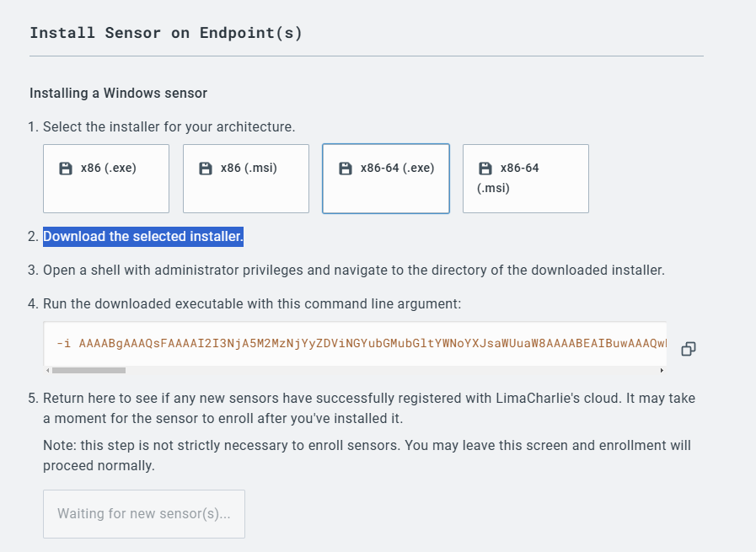Choose the x86 (.msi) installer label
The width and height of the screenshot is (756, 552).
pos(249,168)
